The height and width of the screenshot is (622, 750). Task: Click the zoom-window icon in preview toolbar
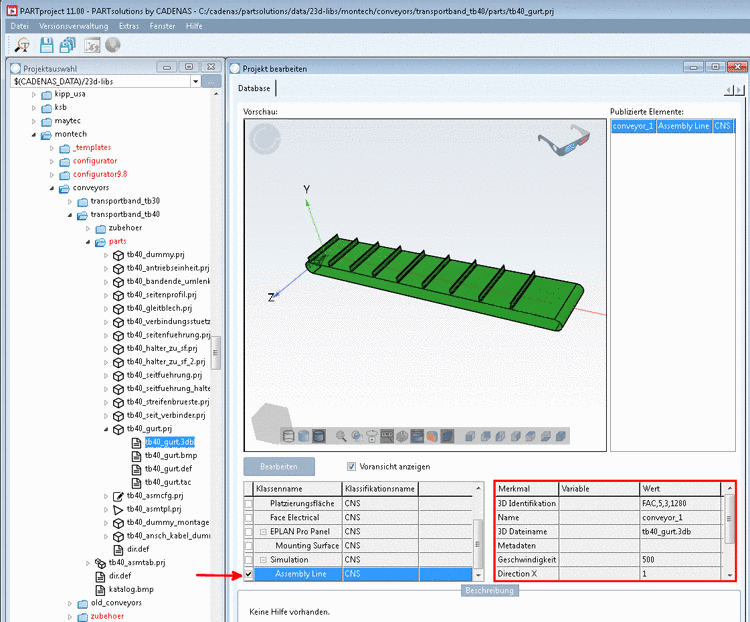[356, 436]
